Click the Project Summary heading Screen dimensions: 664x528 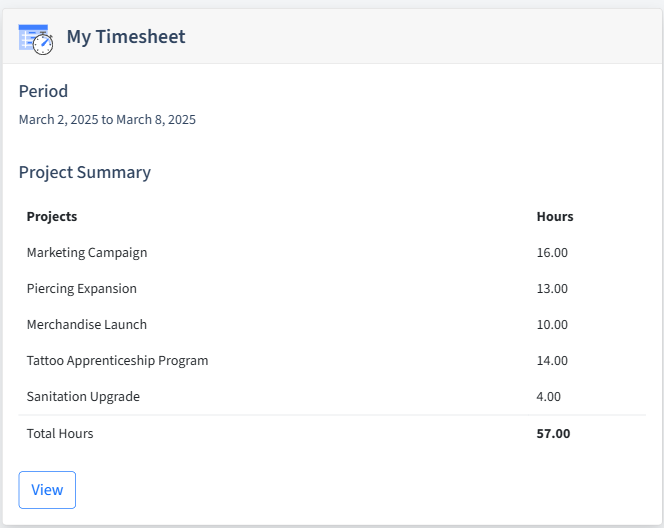[x=85, y=172]
